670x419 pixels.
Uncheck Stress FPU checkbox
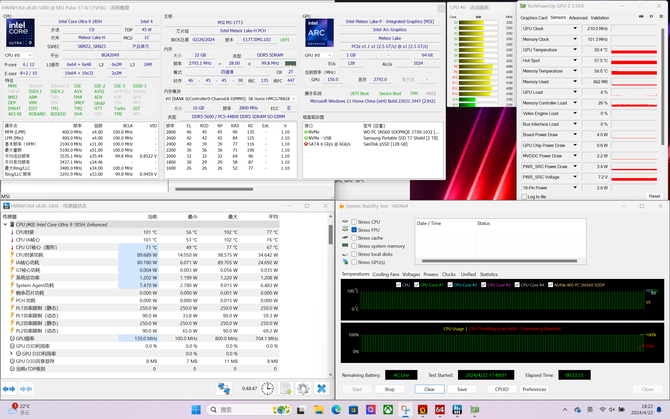(x=354, y=230)
